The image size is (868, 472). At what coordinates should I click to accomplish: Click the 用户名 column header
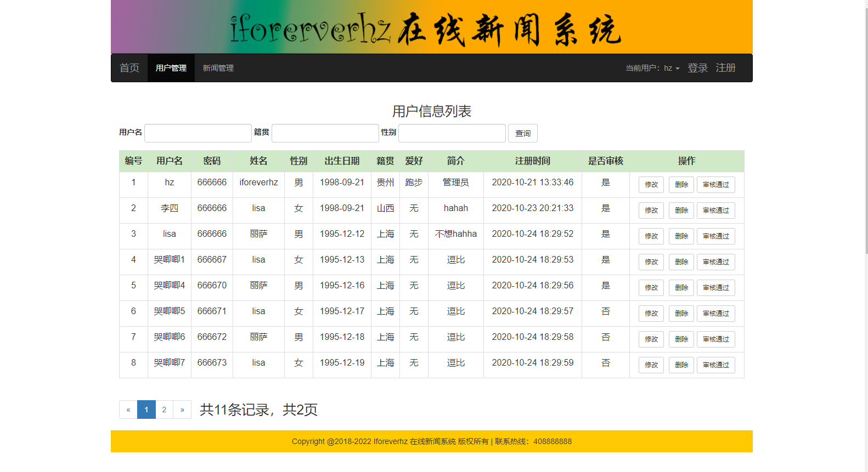170,161
